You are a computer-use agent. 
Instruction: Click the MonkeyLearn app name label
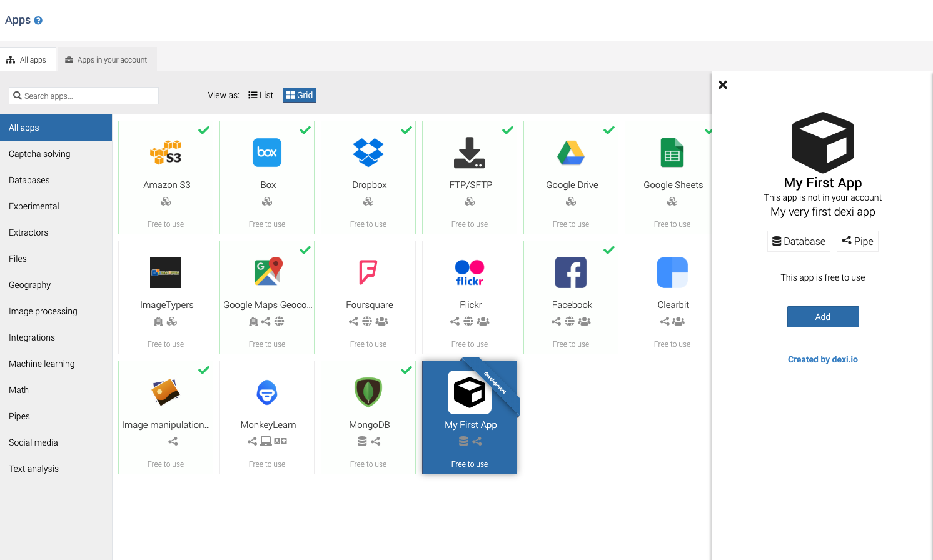[268, 425]
